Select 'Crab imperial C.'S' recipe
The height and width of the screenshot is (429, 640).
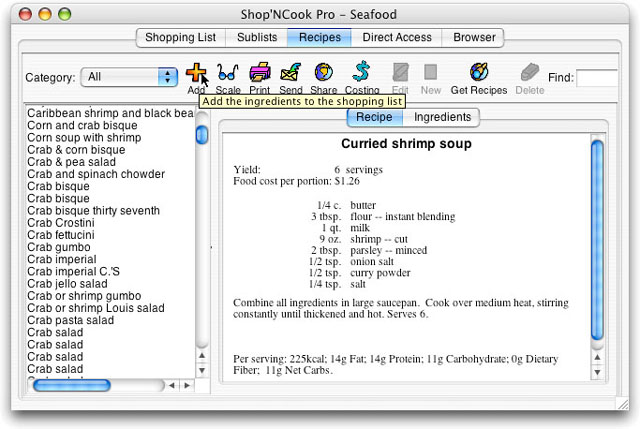tap(73, 271)
